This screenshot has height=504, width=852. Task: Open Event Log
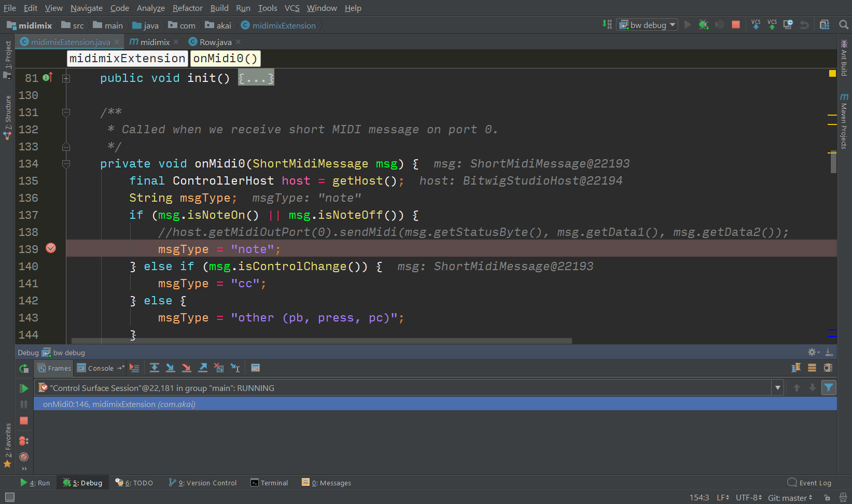click(x=809, y=483)
